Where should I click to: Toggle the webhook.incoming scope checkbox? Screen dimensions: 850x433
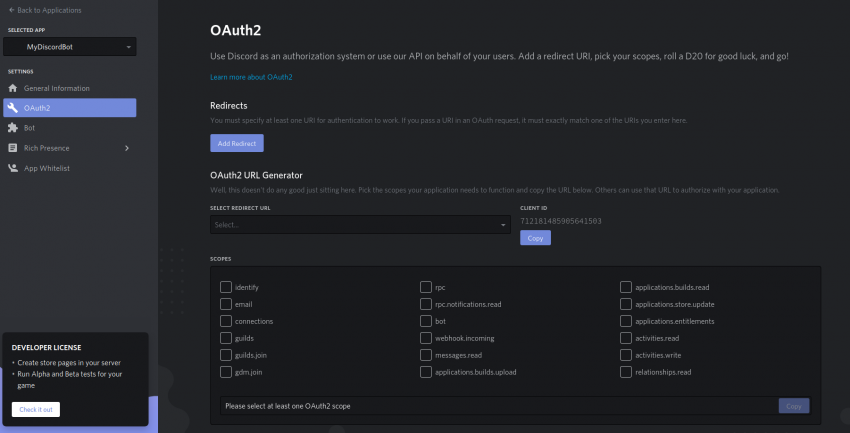pyautogui.click(x=426, y=338)
